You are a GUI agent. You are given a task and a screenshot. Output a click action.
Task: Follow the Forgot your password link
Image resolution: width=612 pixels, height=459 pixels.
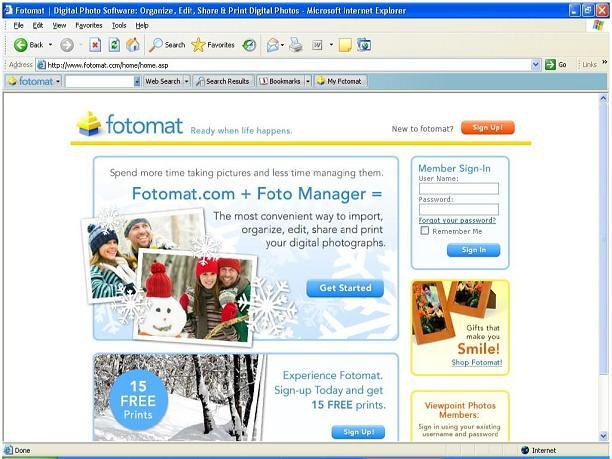click(457, 220)
